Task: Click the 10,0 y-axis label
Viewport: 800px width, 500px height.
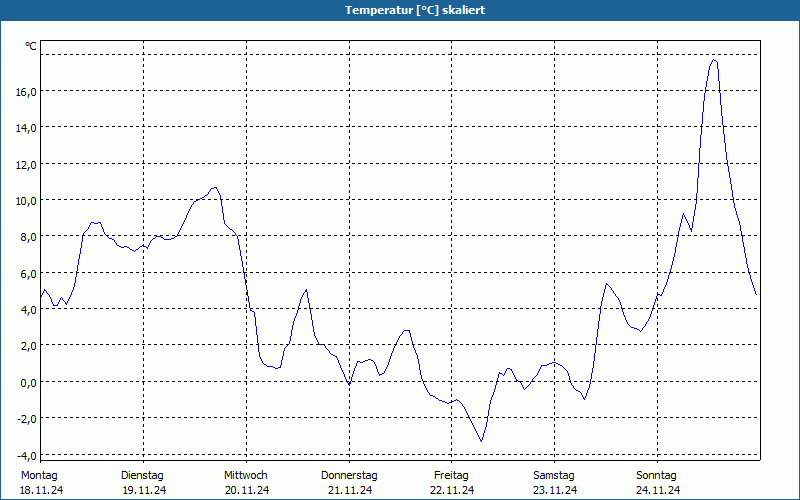Action: (x=26, y=201)
